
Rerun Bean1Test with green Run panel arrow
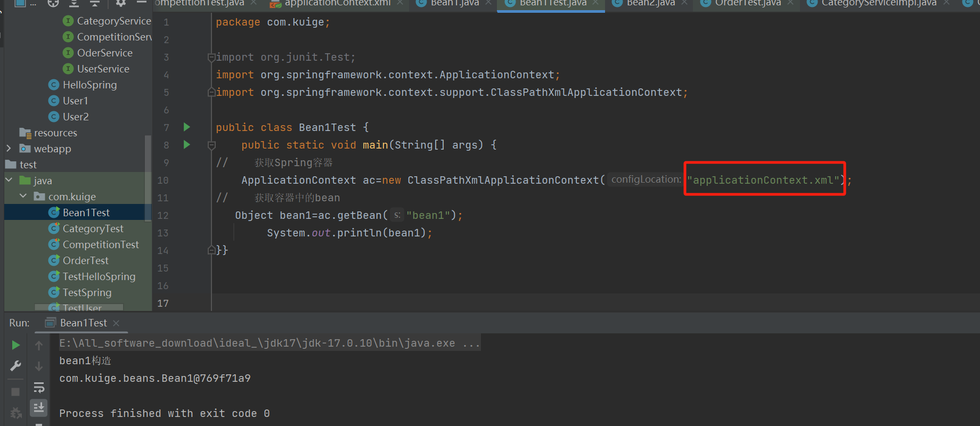click(x=15, y=345)
